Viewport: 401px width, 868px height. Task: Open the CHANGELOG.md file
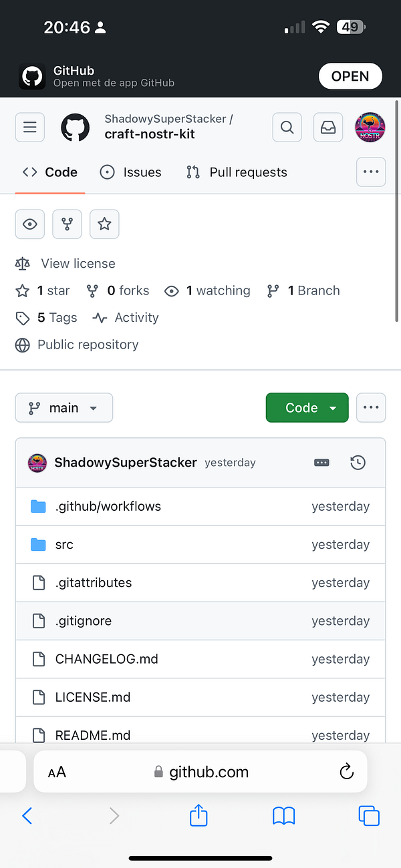click(107, 659)
